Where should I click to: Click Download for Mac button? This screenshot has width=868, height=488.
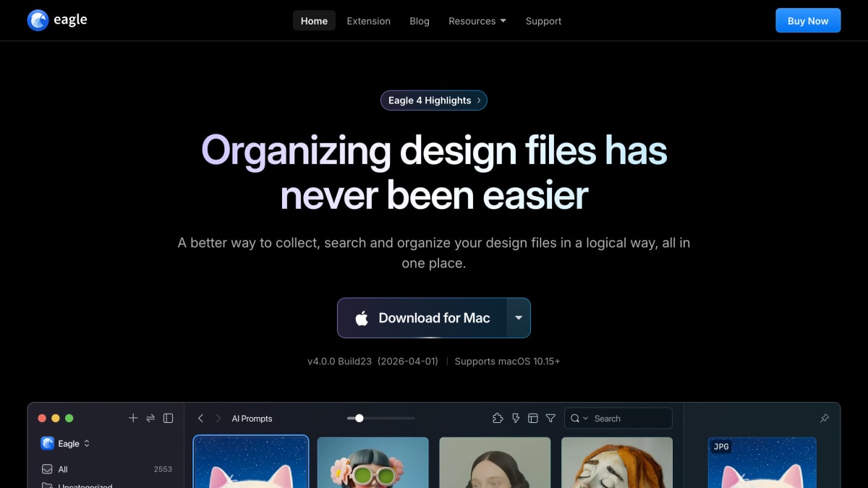422,318
